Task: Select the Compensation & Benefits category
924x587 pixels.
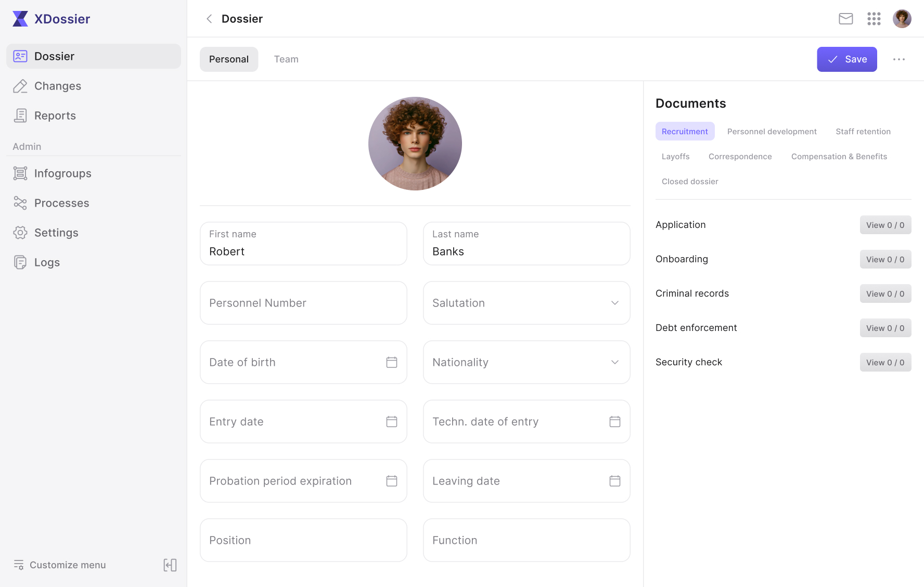Action: (839, 157)
